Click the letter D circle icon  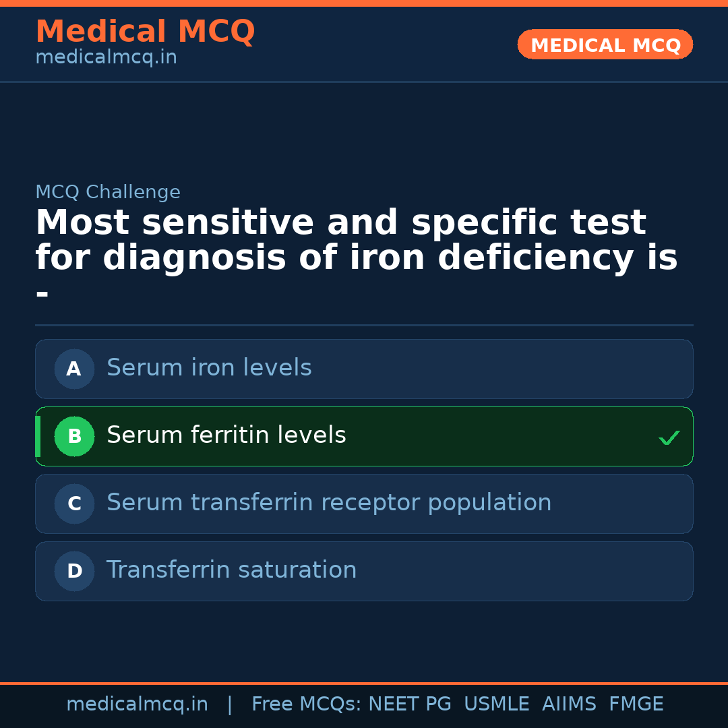74,571
